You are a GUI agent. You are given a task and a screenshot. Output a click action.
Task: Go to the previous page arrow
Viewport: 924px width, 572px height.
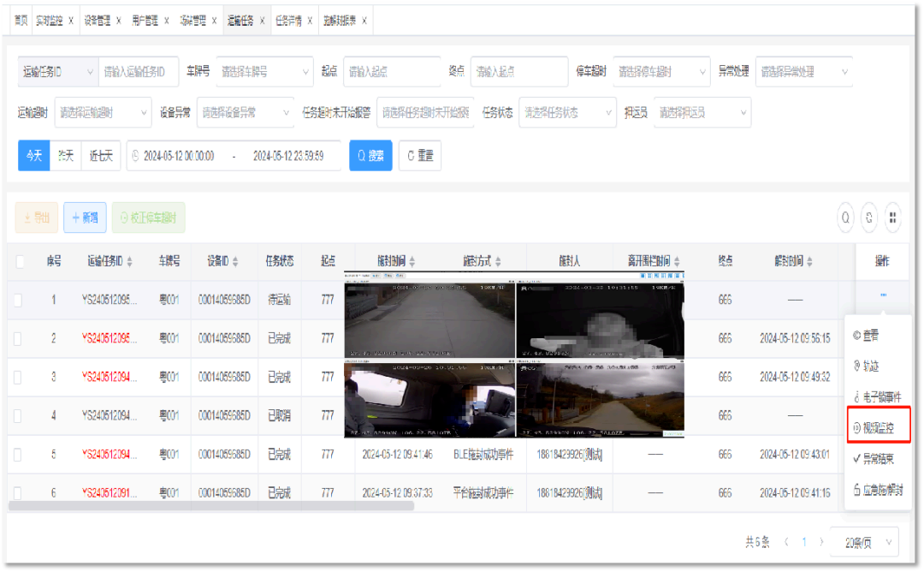786,542
